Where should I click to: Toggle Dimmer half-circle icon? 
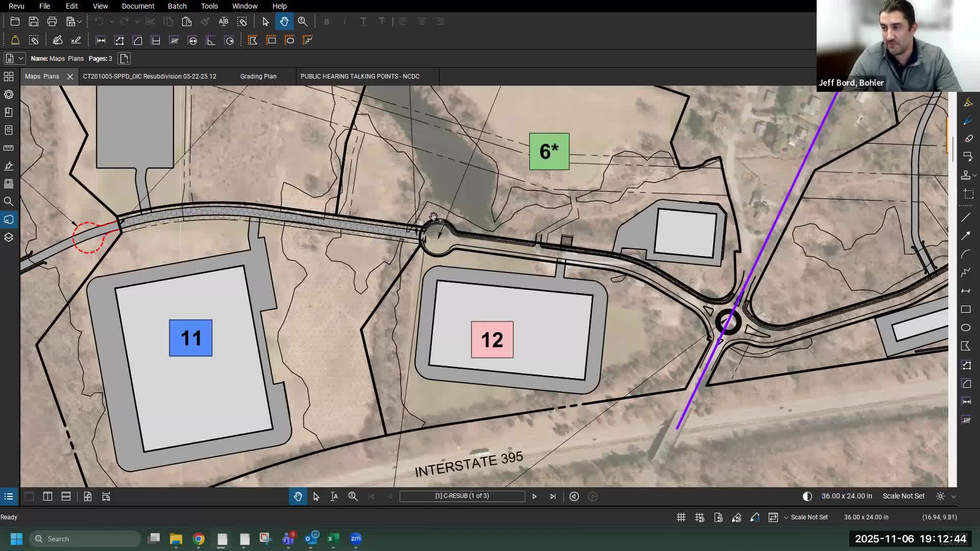(807, 496)
